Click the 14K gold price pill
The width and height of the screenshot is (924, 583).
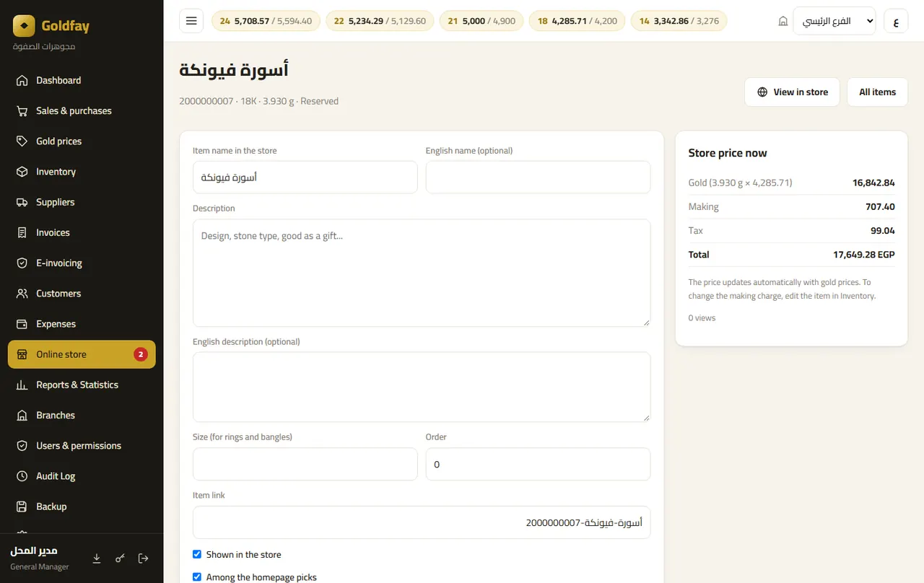point(679,21)
